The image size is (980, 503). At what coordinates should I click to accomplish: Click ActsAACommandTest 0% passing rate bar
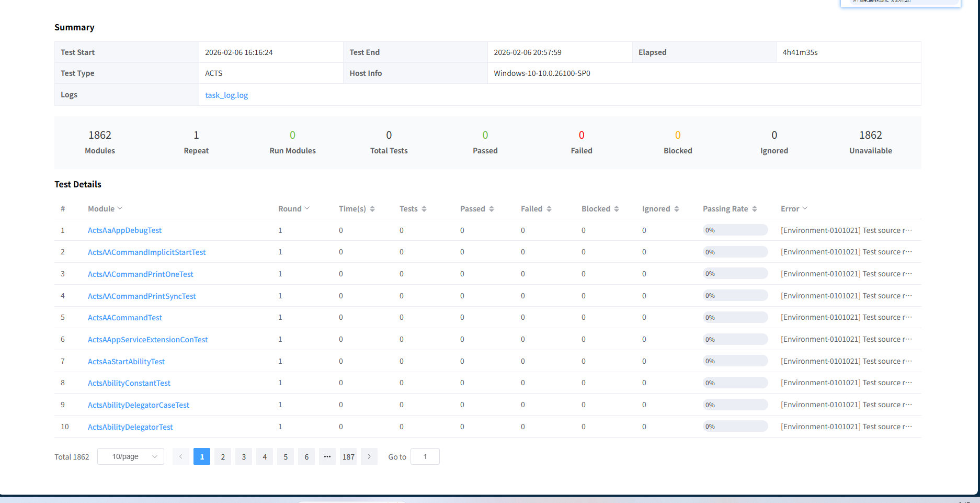click(x=735, y=318)
